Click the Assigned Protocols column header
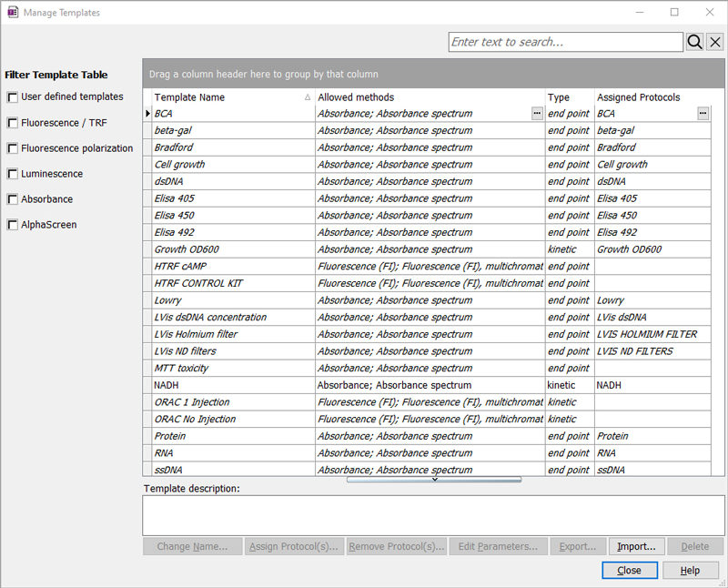 click(x=652, y=97)
